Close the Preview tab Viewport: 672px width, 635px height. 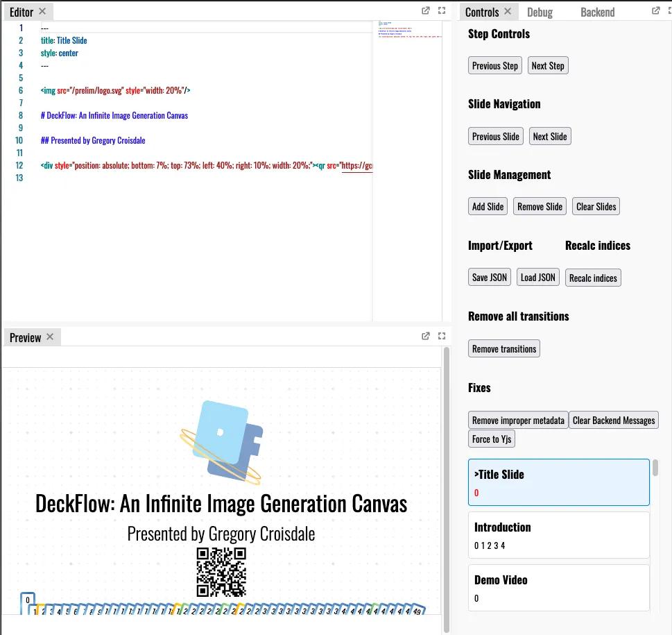click(x=50, y=337)
